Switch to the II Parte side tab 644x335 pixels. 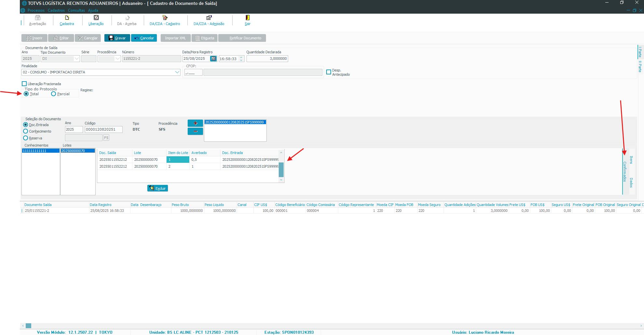coord(640,66)
